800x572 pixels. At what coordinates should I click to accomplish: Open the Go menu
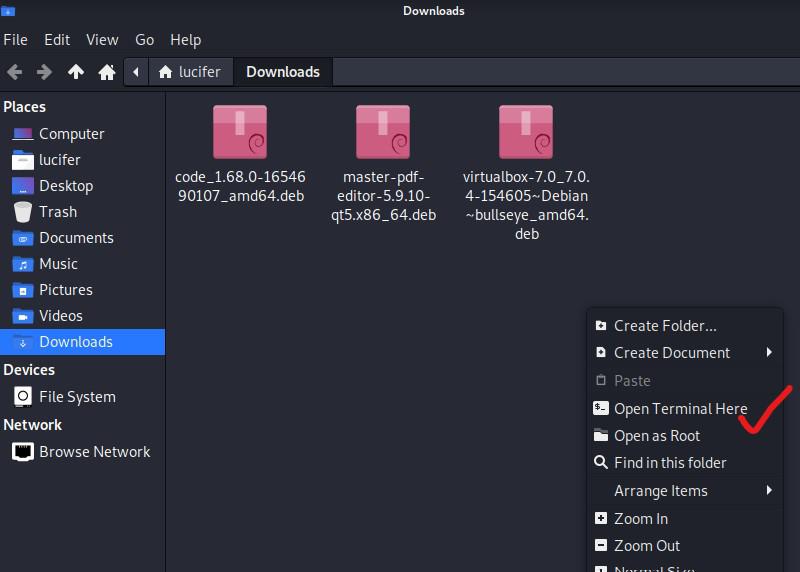[x=144, y=40]
